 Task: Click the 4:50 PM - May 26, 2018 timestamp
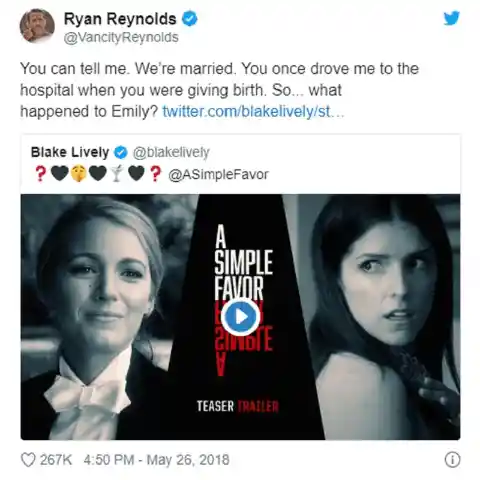coord(156,460)
